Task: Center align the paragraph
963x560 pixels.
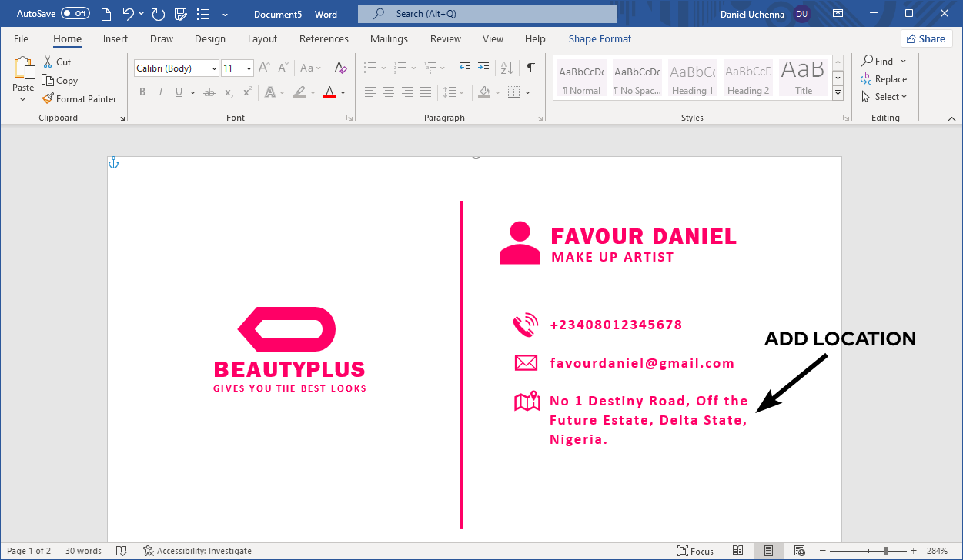Action: [388, 92]
